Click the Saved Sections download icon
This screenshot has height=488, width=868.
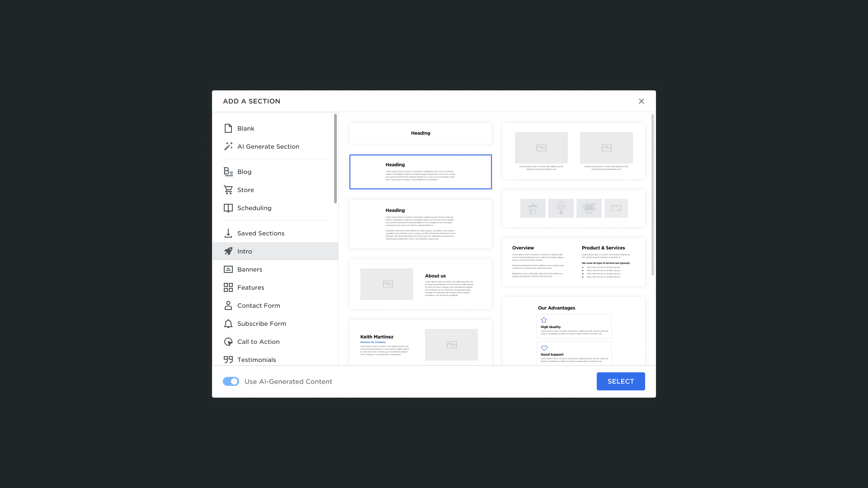228,233
